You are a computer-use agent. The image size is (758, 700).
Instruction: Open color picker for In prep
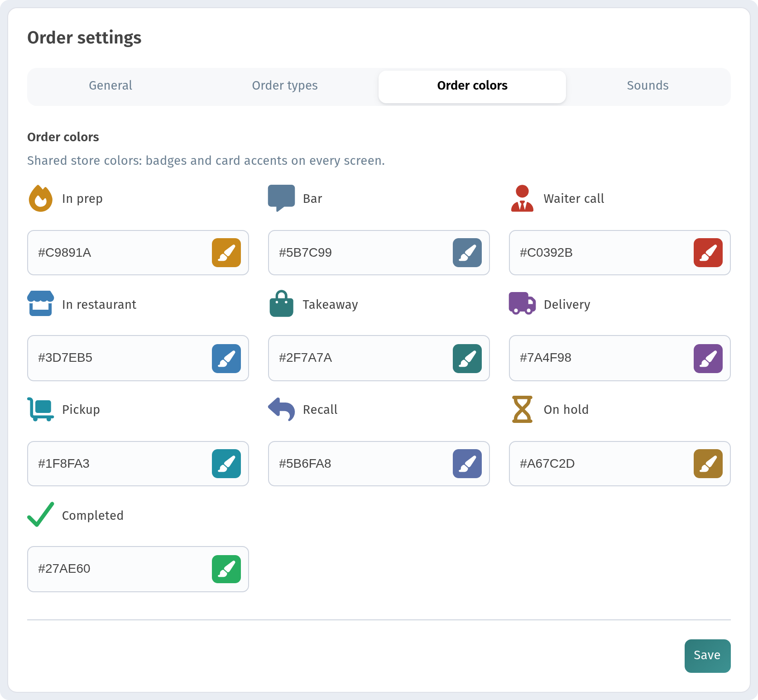pyautogui.click(x=226, y=253)
